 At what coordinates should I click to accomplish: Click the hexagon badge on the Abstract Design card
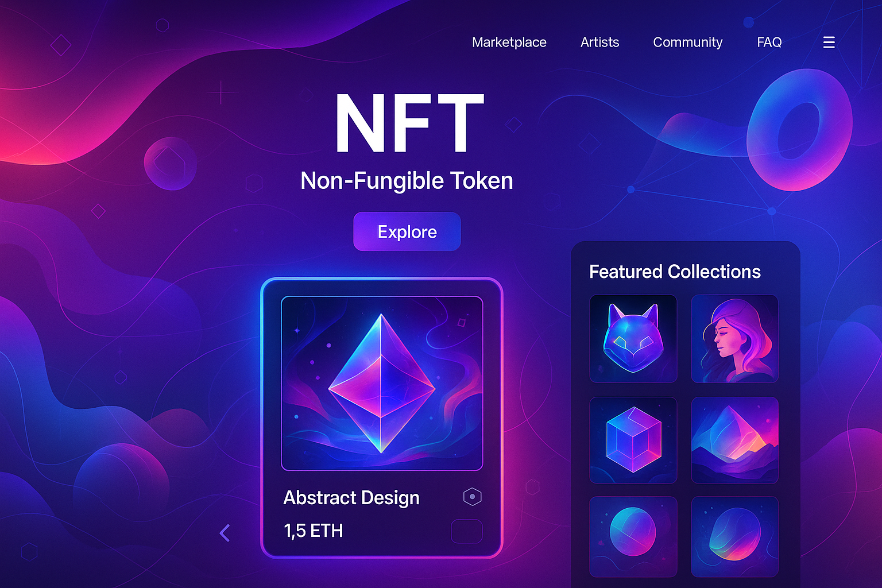tap(472, 496)
